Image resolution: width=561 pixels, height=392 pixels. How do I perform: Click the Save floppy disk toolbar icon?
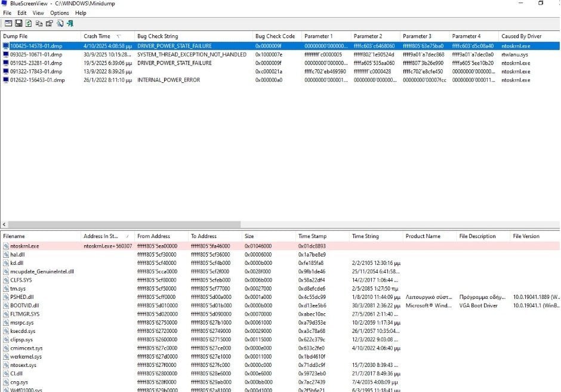[x=19, y=23]
